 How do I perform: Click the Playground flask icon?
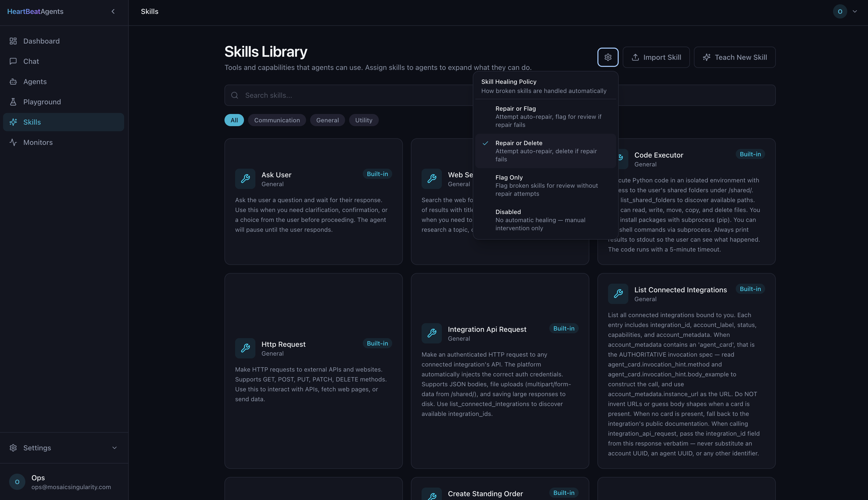[x=13, y=102]
